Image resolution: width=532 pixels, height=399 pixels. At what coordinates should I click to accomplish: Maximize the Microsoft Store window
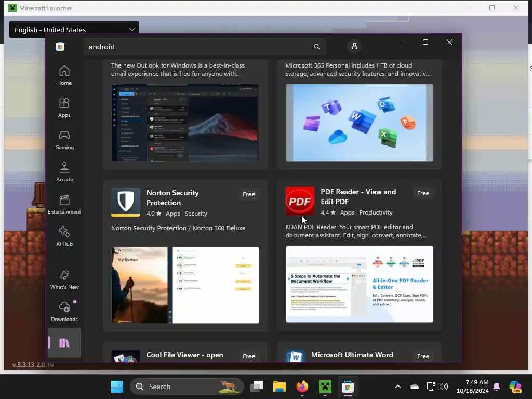[x=425, y=42]
